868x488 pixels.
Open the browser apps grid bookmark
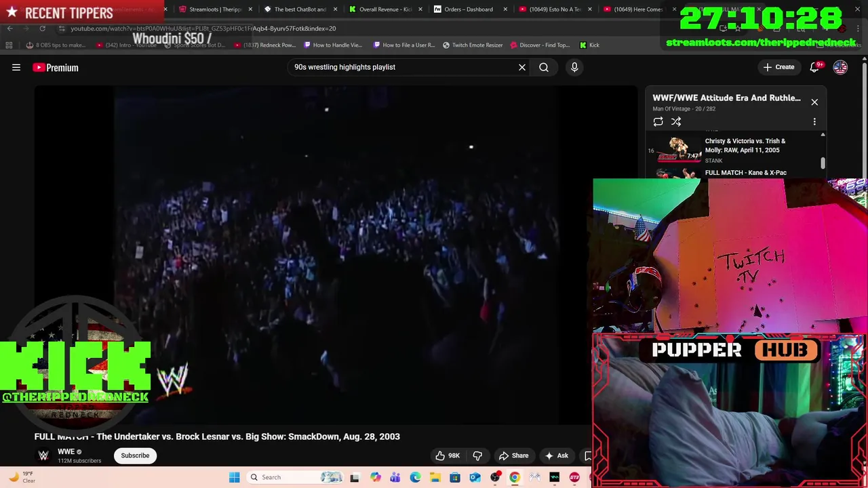9,45
